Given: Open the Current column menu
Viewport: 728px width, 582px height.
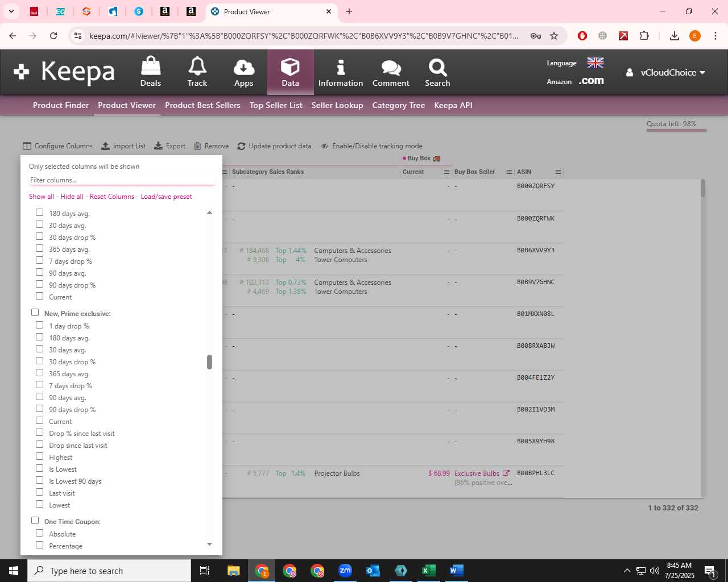Looking at the screenshot, I should coord(447,172).
